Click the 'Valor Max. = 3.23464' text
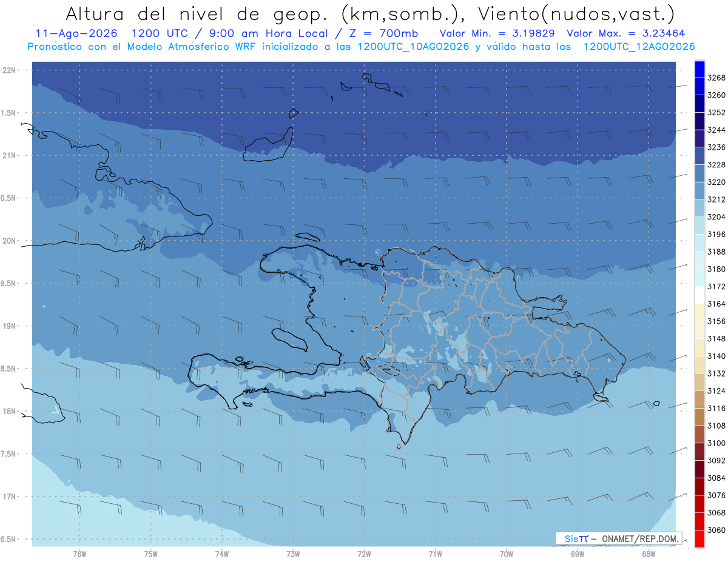The height and width of the screenshot is (562, 728). pyautogui.click(x=625, y=33)
